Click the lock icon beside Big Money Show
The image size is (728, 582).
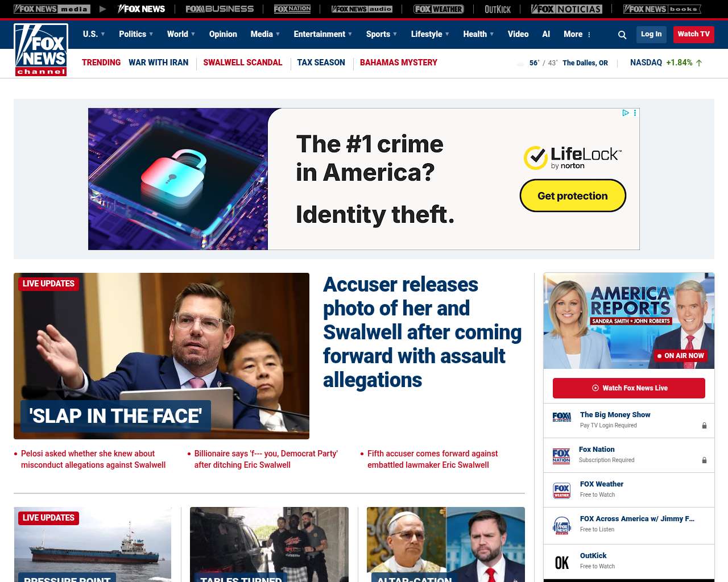704,425
